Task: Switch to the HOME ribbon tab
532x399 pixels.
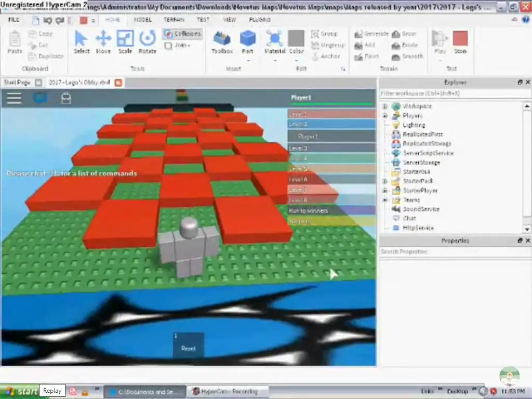Action: click(112, 20)
